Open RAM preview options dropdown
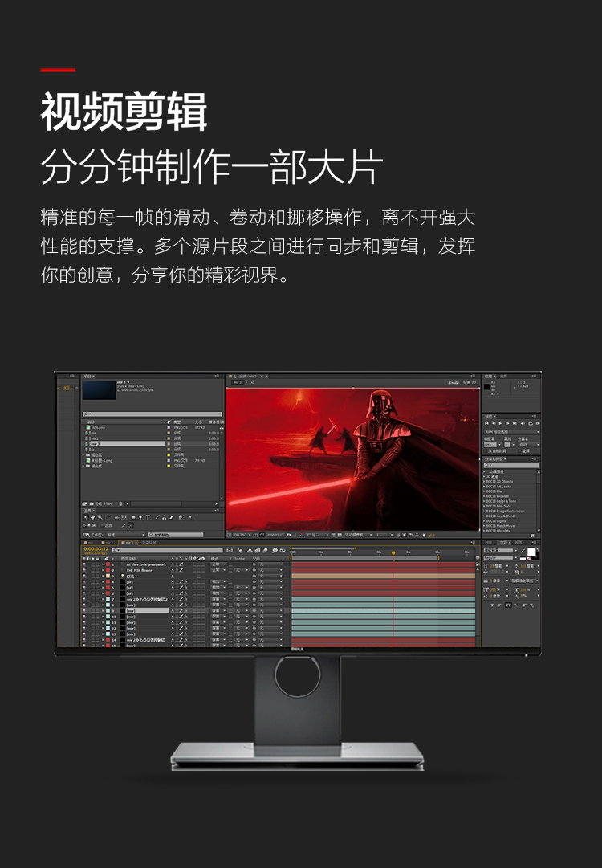 tap(512, 432)
